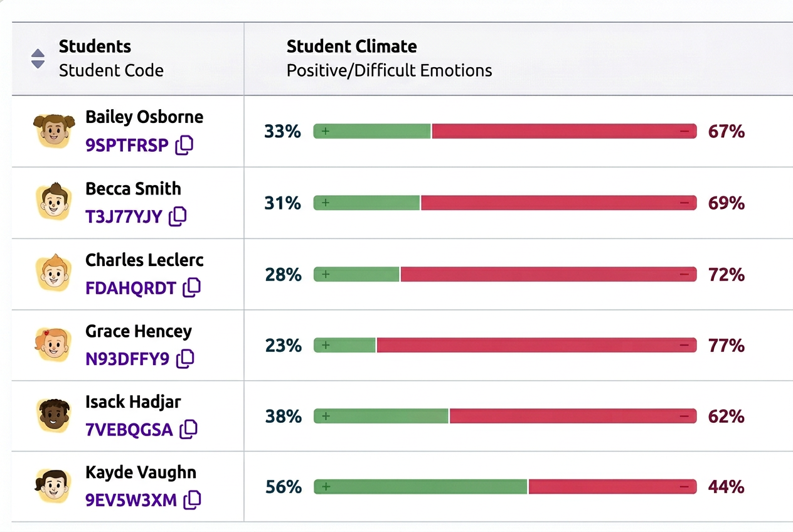
Task: Click Kayde Vaughn's avatar icon
Action: tap(53, 486)
